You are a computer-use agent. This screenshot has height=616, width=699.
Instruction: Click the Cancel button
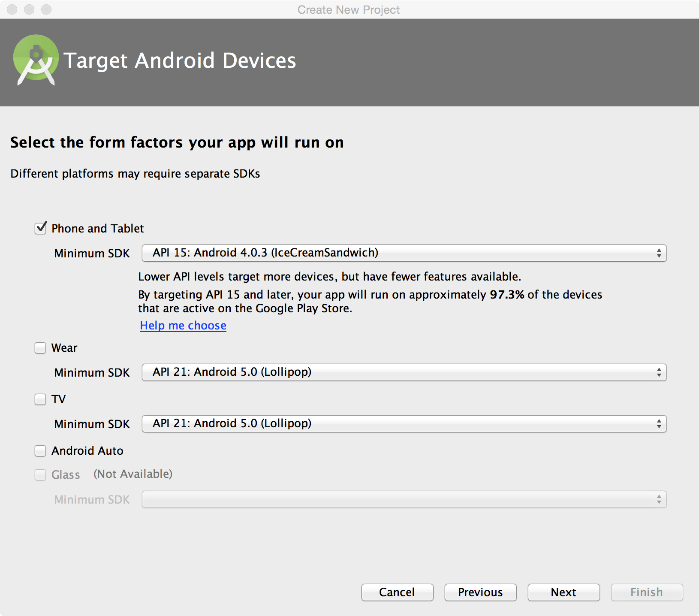tap(397, 592)
